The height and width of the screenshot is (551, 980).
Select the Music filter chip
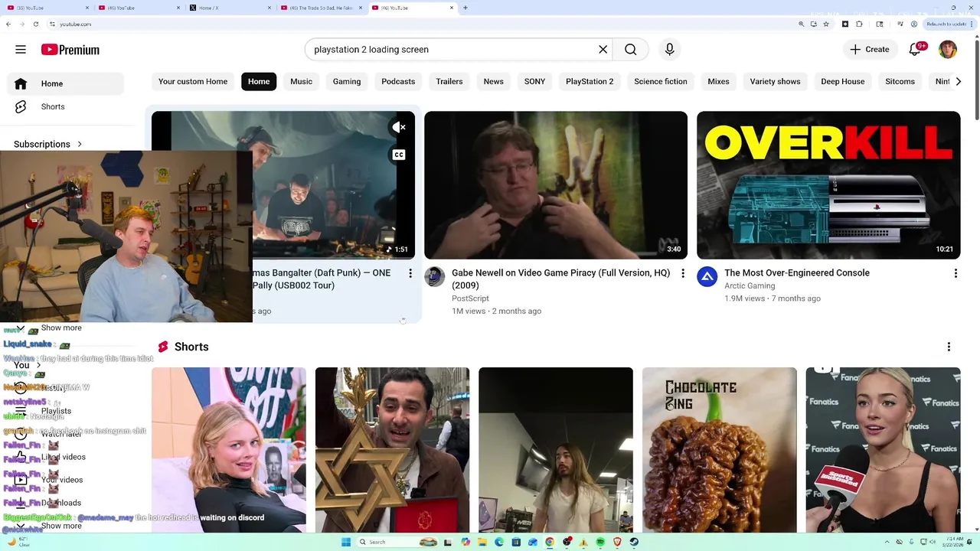(x=301, y=81)
